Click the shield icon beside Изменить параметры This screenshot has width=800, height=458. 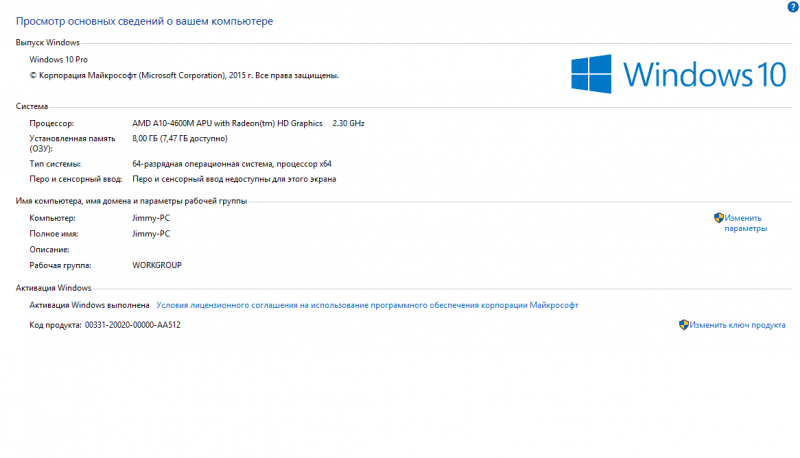(719, 218)
